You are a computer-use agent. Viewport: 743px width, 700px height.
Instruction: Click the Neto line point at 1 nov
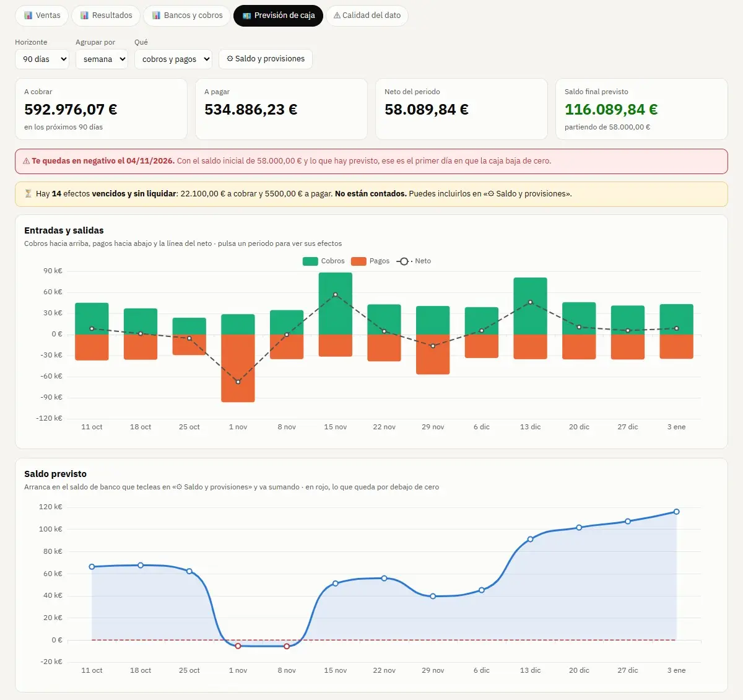click(x=238, y=382)
